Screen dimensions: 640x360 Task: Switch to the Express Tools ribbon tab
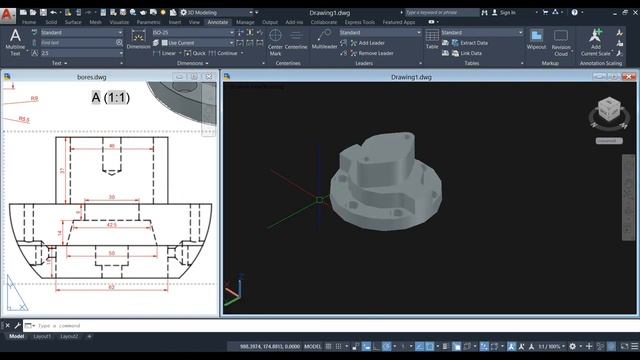[x=360, y=22]
